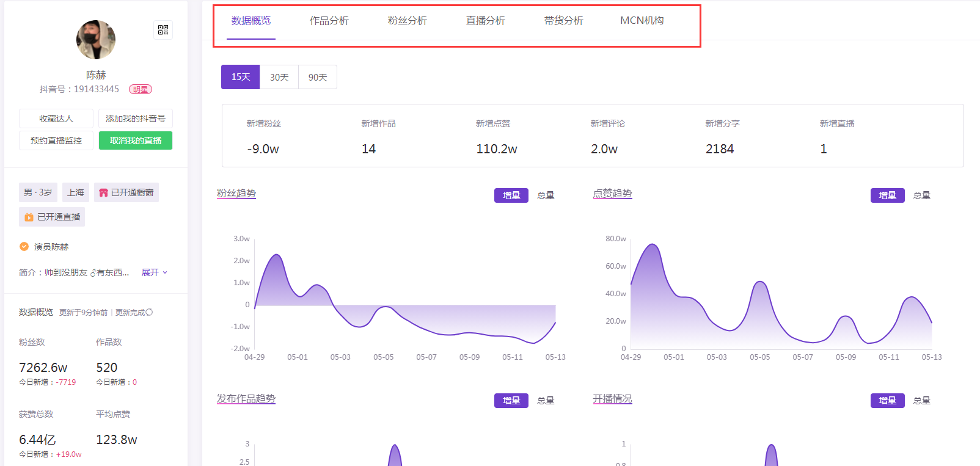Screen dimensions: 980x466
Task: Expand the bio with 展开
Action: (x=155, y=272)
